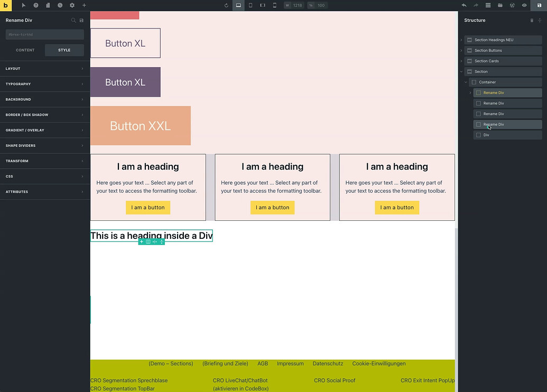547x392 pixels.
Task: Open the Bricks settings gear icon
Action: [72, 5]
